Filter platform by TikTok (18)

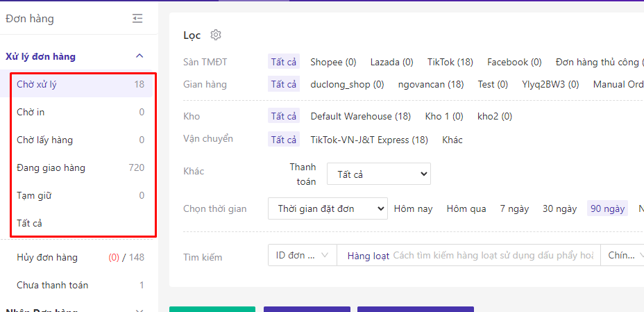pos(450,63)
